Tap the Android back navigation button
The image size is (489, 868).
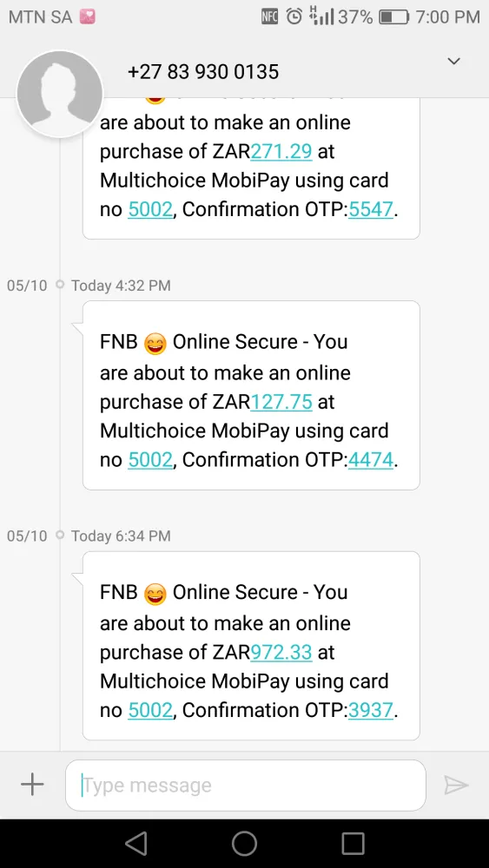tap(135, 844)
